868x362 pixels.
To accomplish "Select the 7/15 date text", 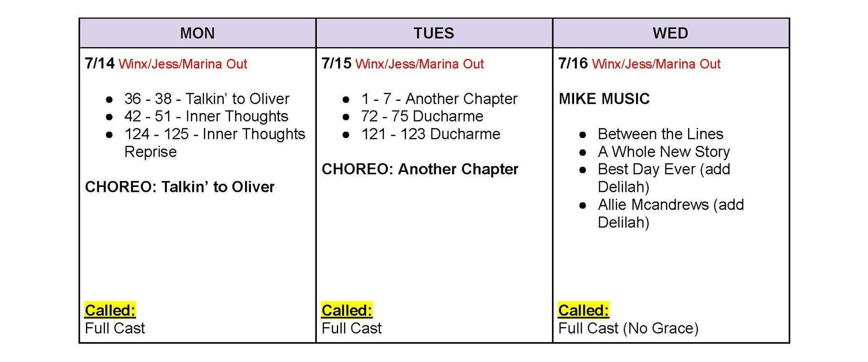I will (x=336, y=63).
